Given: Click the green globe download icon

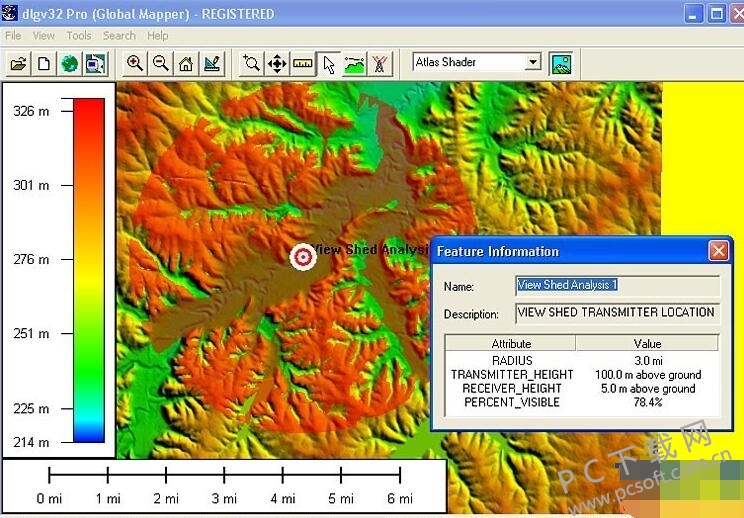Looking at the screenshot, I should tap(69, 64).
